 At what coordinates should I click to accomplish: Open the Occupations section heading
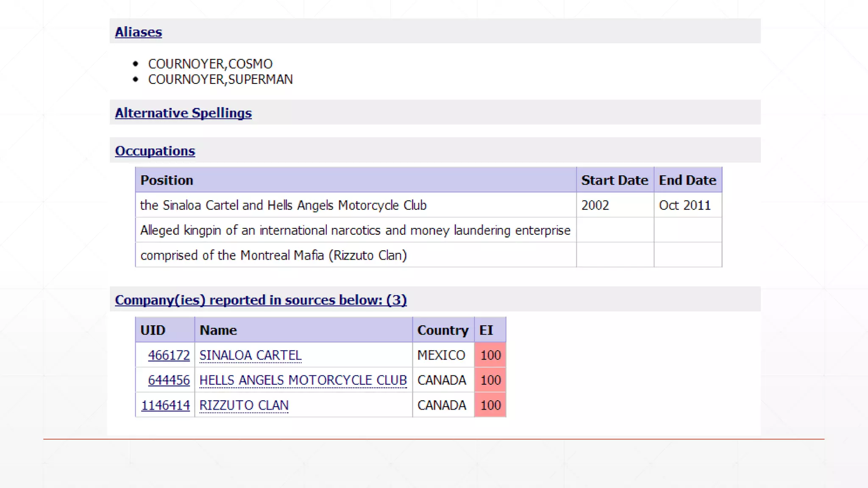(155, 151)
